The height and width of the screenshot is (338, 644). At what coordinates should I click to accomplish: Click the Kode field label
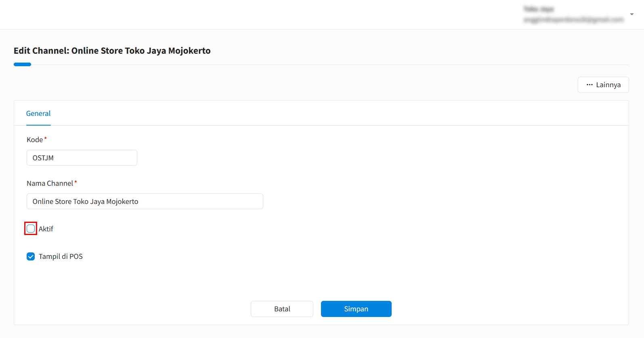35,140
